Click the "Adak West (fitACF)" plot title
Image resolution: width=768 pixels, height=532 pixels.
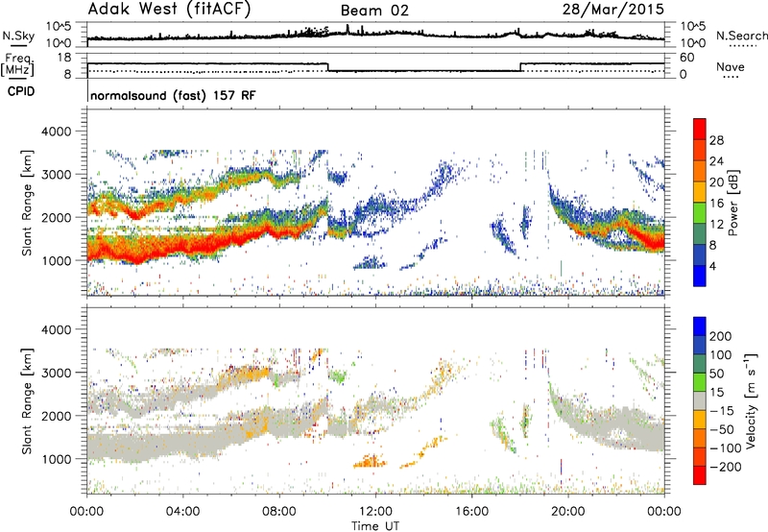tap(169, 9)
